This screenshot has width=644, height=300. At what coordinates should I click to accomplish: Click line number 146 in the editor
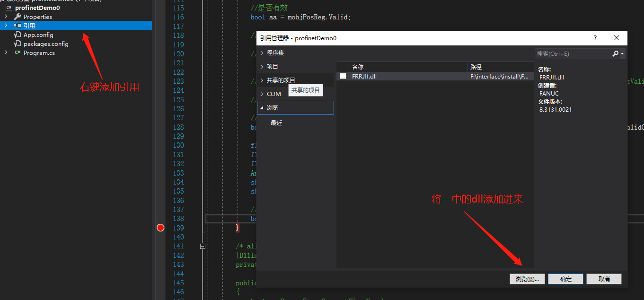pyautogui.click(x=178, y=292)
